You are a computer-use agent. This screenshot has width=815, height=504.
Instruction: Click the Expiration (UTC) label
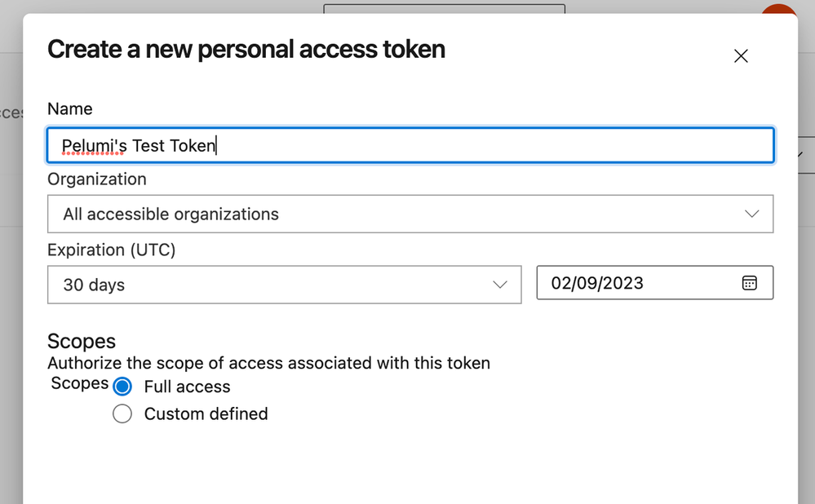click(111, 250)
